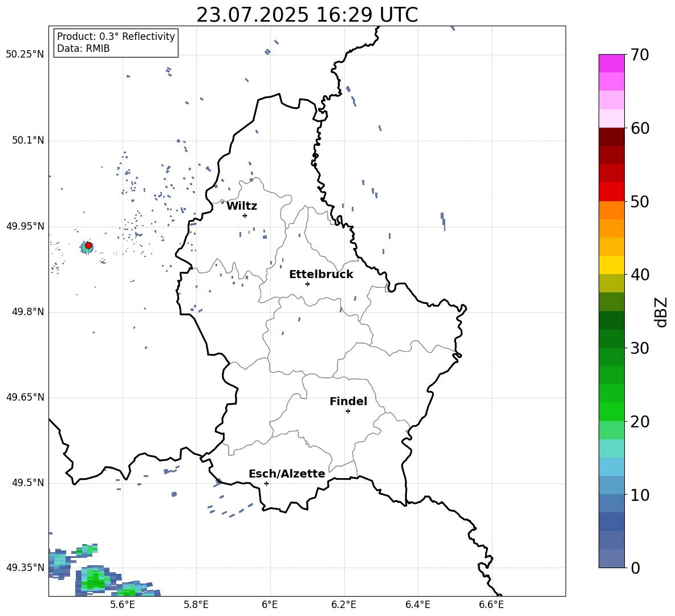The width and height of the screenshot is (675, 616).
Task: Click the dark maroon colorbar segment below 60
Action: pos(612,137)
